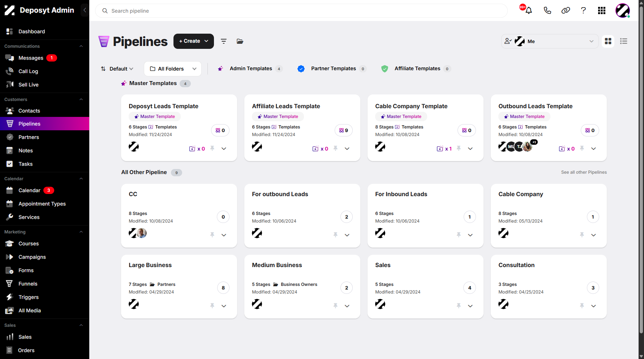Pin the Affiliate Leads Template card

pos(336,148)
